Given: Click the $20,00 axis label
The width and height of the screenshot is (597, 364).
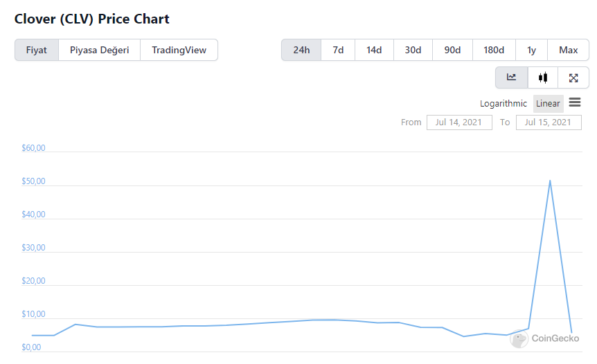Looking at the screenshot, I should click(33, 281).
